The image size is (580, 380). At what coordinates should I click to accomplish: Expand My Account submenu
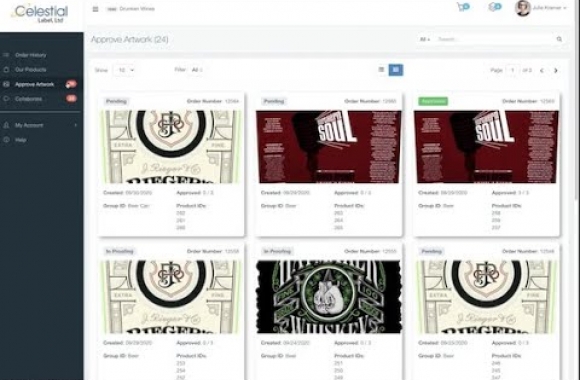pos(40,125)
